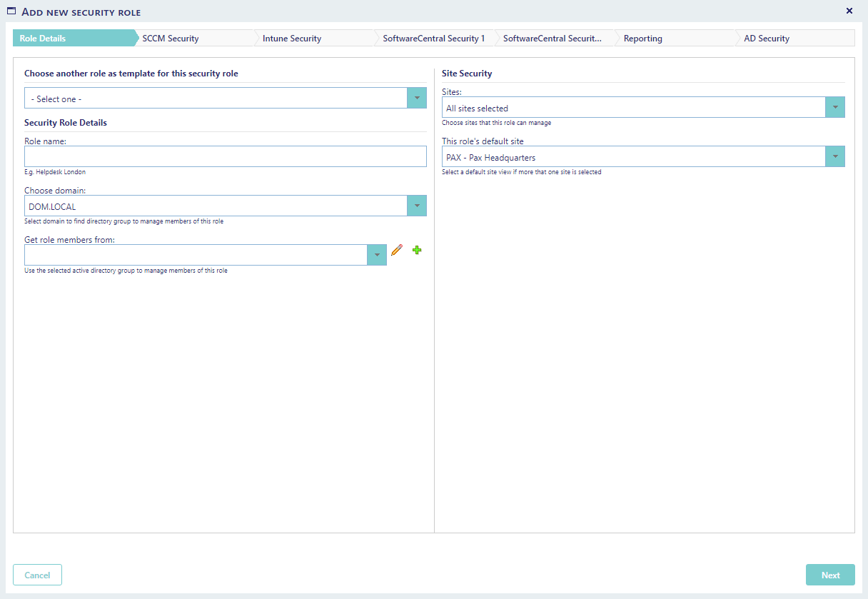Expand the Get role members from dropdown arrow
Image resolution: width=868 pixels, height=599 pixels.
point(376,256)
